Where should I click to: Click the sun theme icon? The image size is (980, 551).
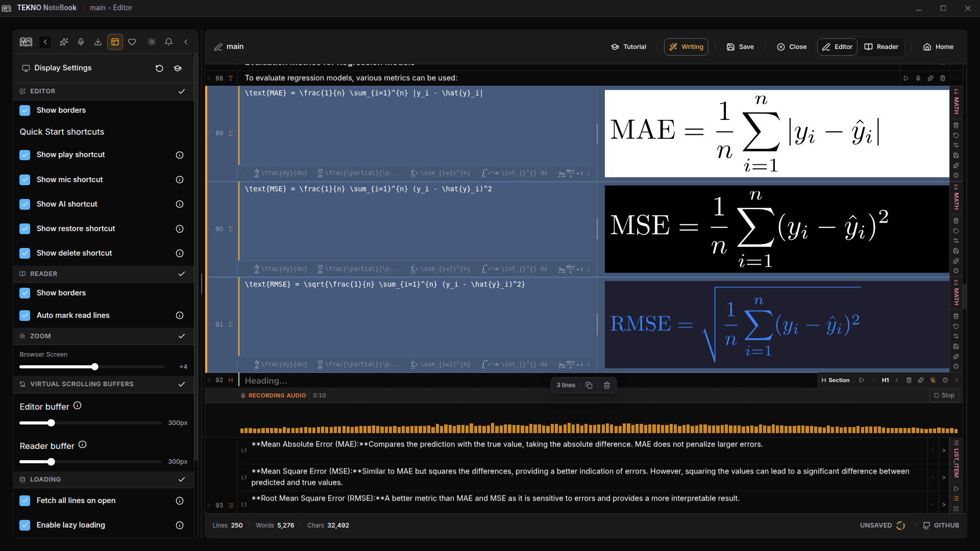pyautogui.click(x=152, y=42)
